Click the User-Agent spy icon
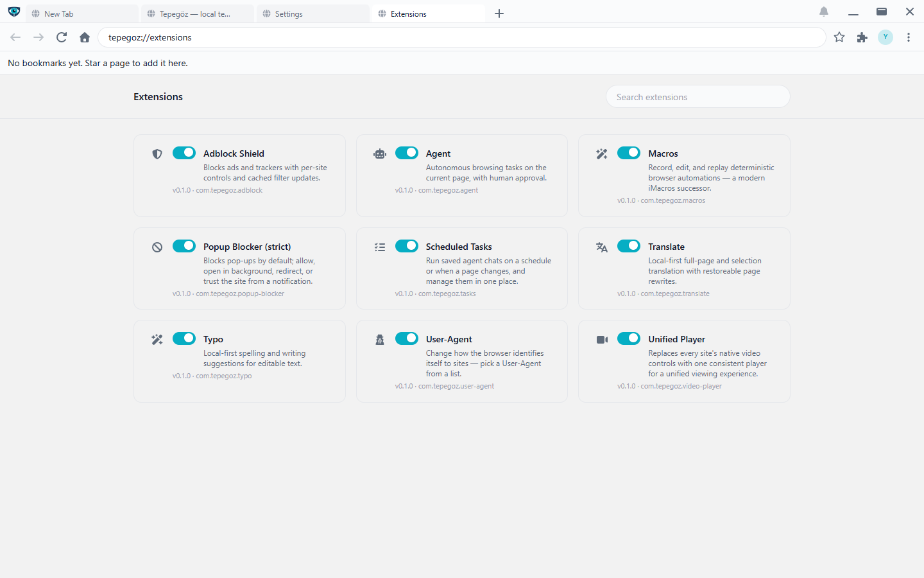924x578 pixels. (380, 340)
